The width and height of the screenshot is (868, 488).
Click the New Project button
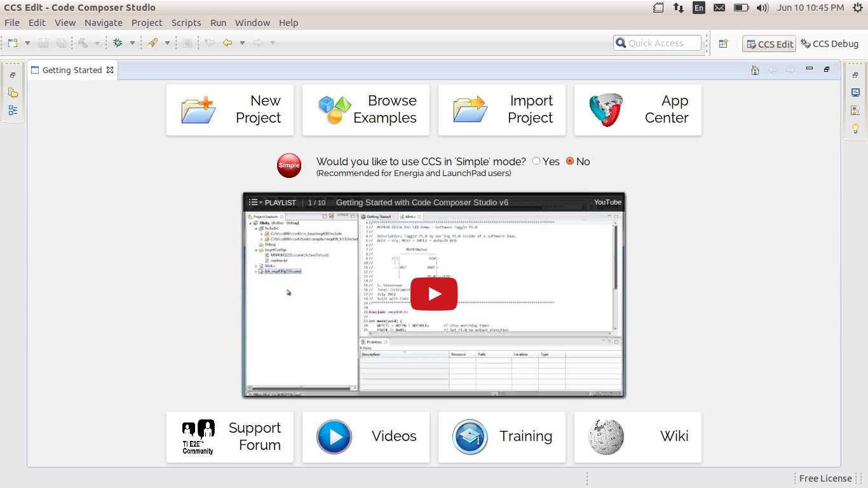tap(230, 110)
